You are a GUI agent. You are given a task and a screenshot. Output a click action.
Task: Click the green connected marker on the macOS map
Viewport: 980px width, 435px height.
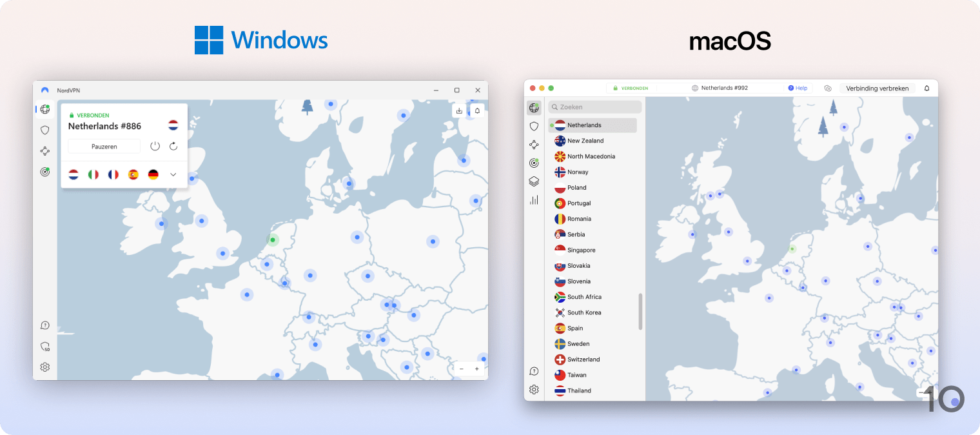coord(792,248)
